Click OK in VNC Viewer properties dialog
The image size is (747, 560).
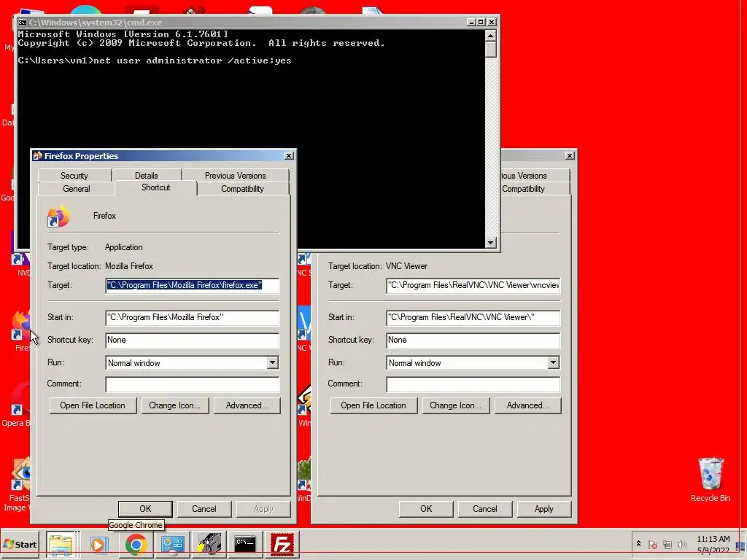(426, 508)
